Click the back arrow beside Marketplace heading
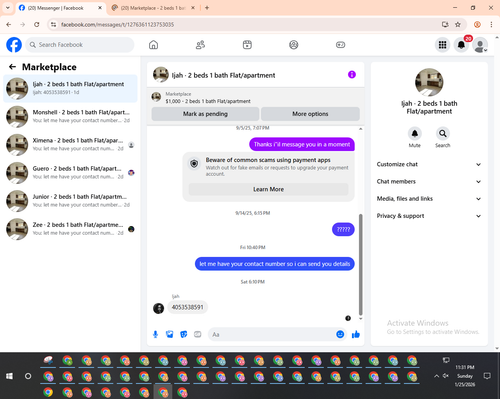This screenshot has height=399, width=500. point(12,67)
